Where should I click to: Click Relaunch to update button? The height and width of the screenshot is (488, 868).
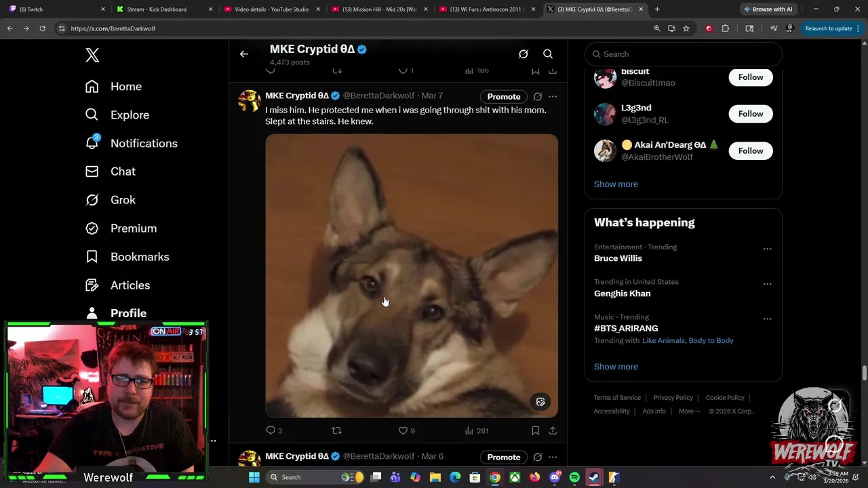(829, 28)
